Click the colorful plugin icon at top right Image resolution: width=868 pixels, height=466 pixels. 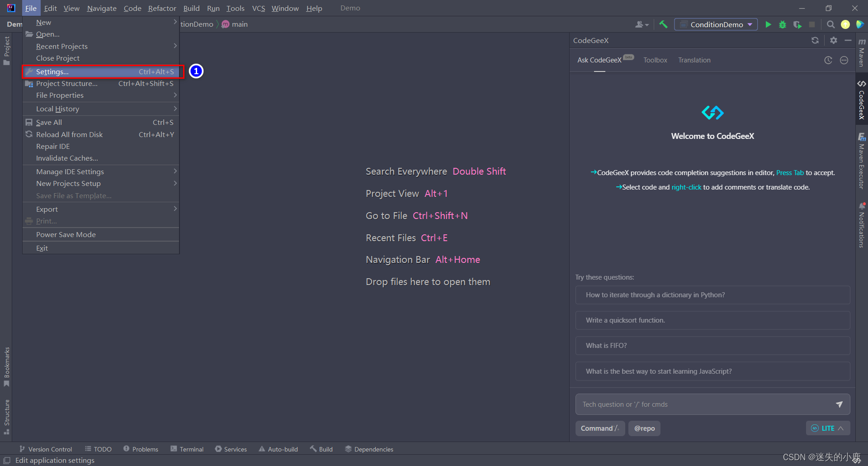(x=860, y=24)
